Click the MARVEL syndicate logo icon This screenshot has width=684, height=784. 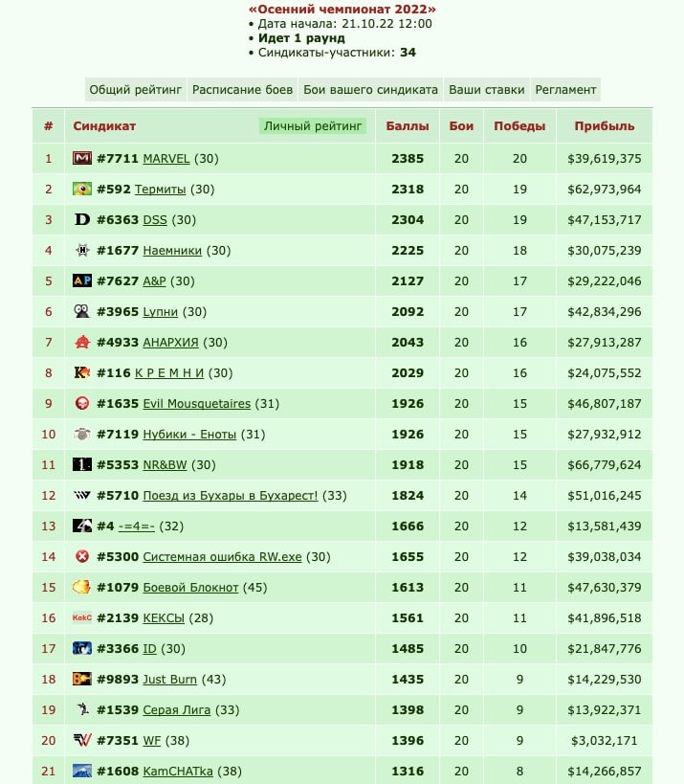pyautogui.click(x=82, y=159)
